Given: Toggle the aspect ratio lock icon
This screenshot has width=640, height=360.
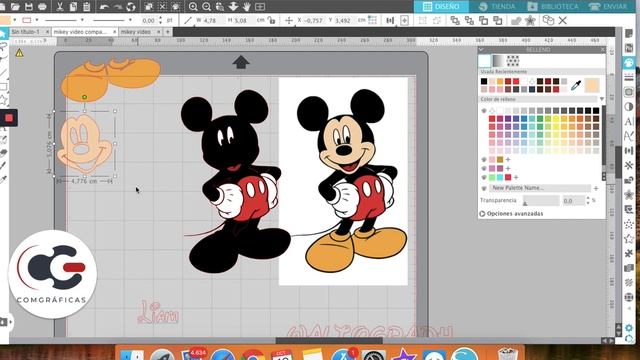Looking at the screenshot, I should click(271, 20).
